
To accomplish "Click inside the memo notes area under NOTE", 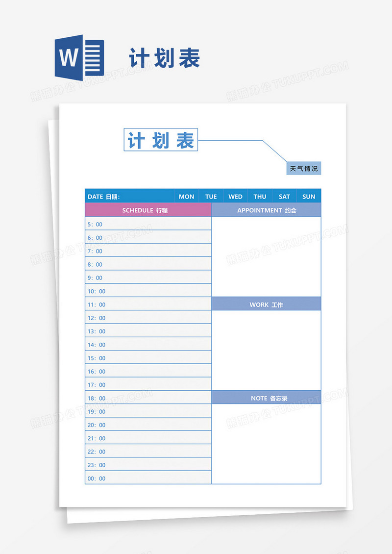I will 266,444.
